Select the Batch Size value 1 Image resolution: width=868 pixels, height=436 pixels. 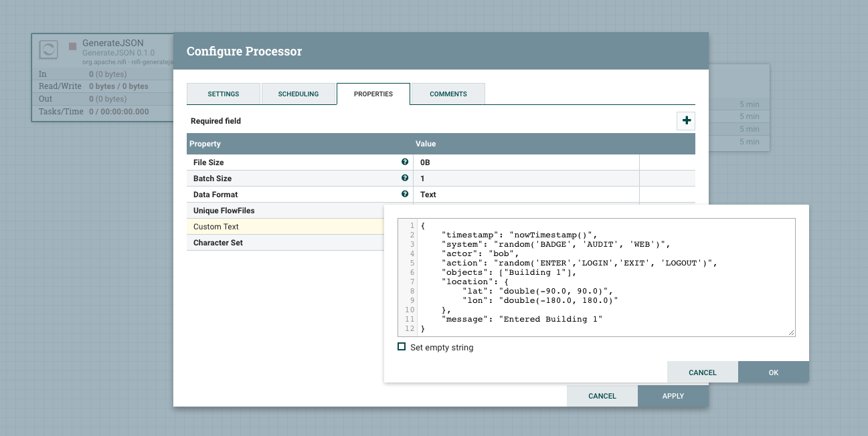[422, 179]
